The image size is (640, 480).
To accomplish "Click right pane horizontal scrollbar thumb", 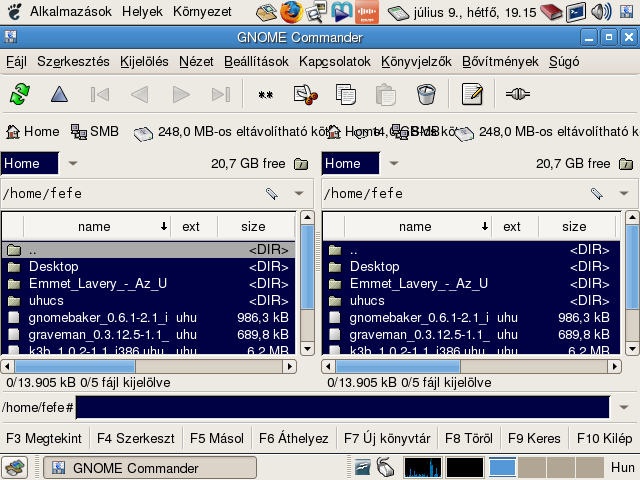I will [398, 366].
